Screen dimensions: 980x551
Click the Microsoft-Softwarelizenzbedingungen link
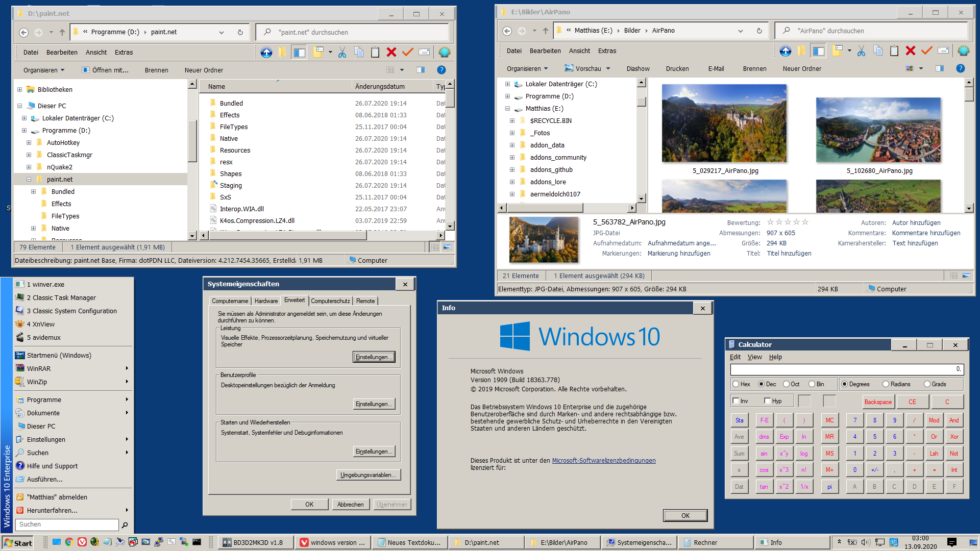coord(604,460)
